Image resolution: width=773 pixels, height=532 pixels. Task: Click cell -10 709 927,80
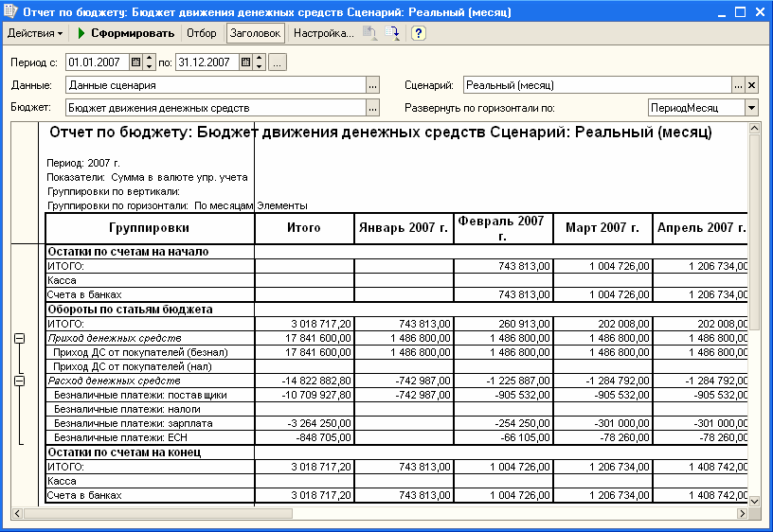click(x=305, y=395)
